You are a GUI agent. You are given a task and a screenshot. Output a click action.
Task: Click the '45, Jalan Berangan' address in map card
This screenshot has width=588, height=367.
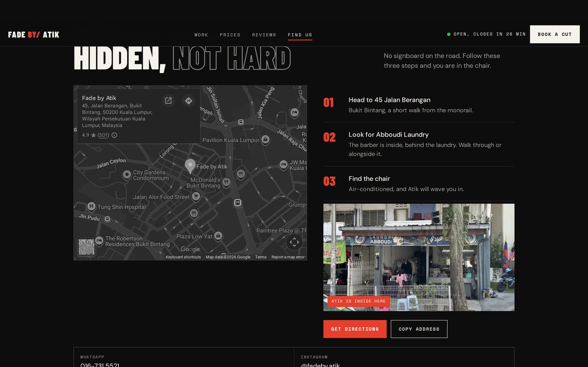coord(118,116)
